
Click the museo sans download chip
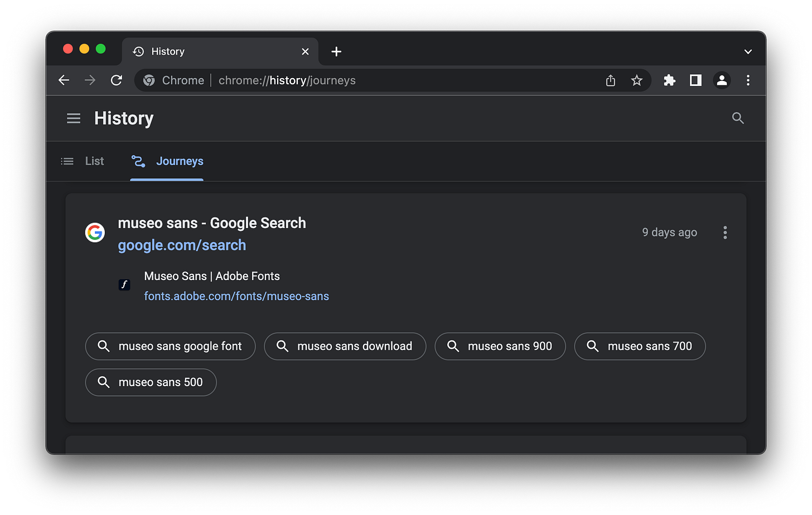point(345,346)
